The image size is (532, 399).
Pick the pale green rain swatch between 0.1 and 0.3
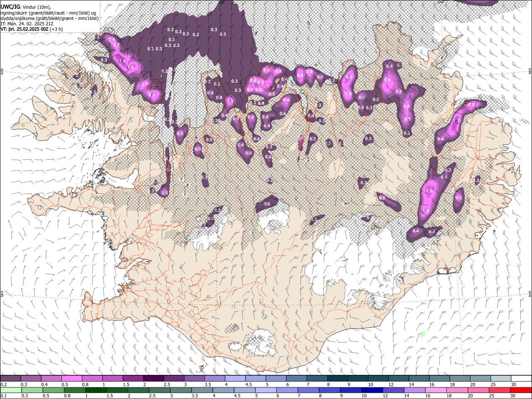[11, 390]
